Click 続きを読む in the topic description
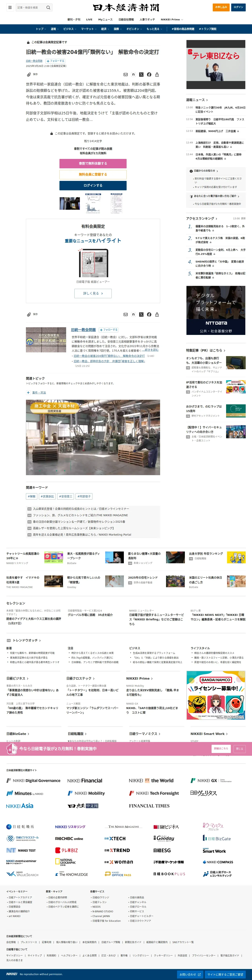The height and width of the screenshot is (980, 252). tap(152, 350)
